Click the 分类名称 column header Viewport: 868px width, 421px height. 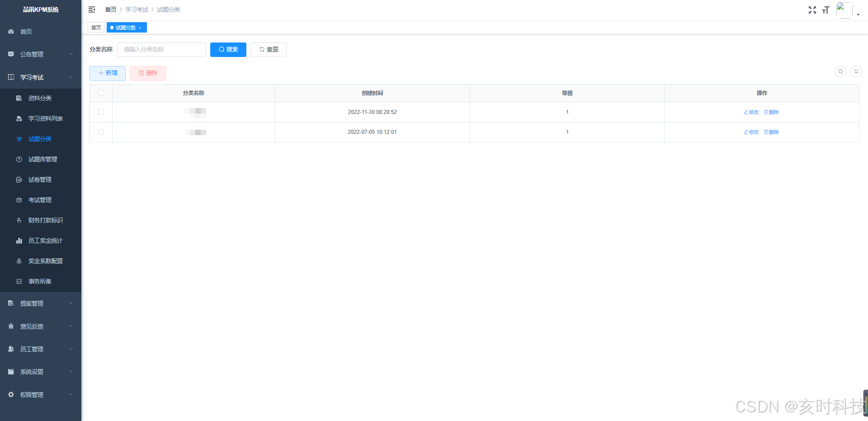coord(193,93)
